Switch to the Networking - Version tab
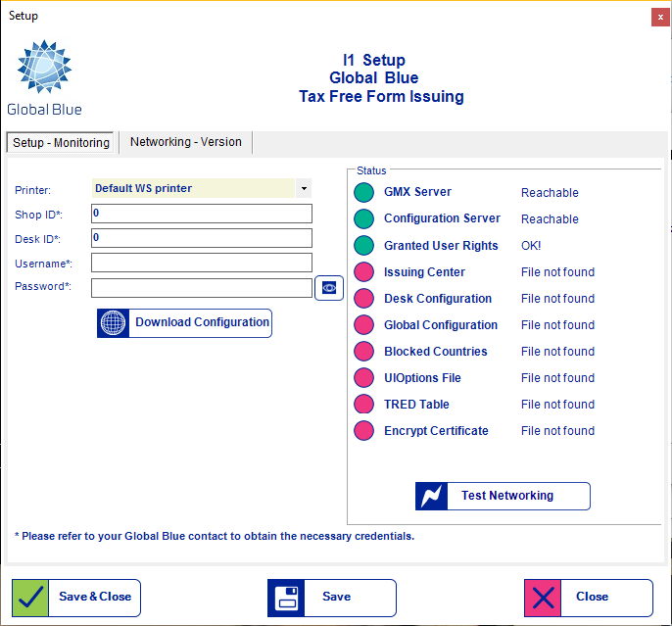The width and height of the screenshot is (672, 626). click(185, 142)
